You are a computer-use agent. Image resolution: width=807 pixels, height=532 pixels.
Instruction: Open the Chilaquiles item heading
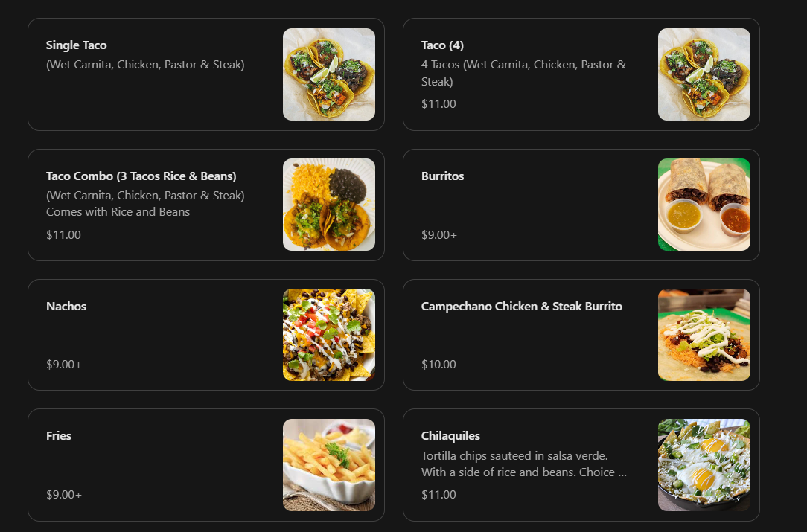tap(450, 436)
